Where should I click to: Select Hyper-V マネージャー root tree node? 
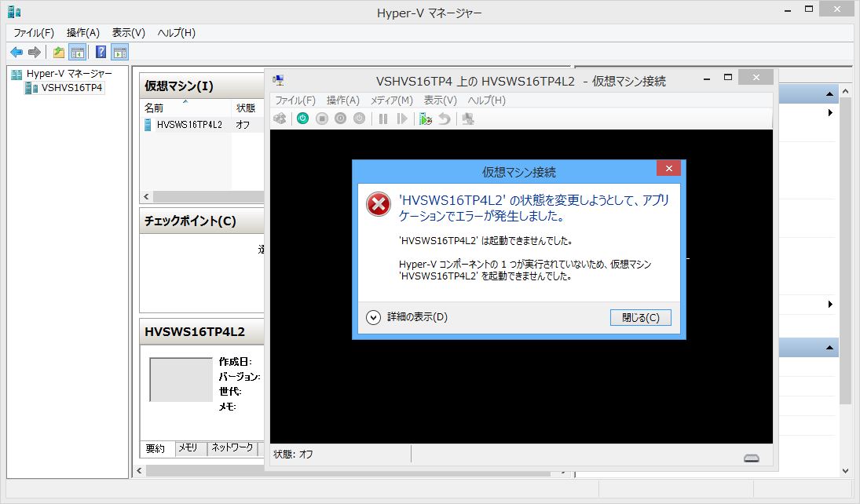point(69,74)
